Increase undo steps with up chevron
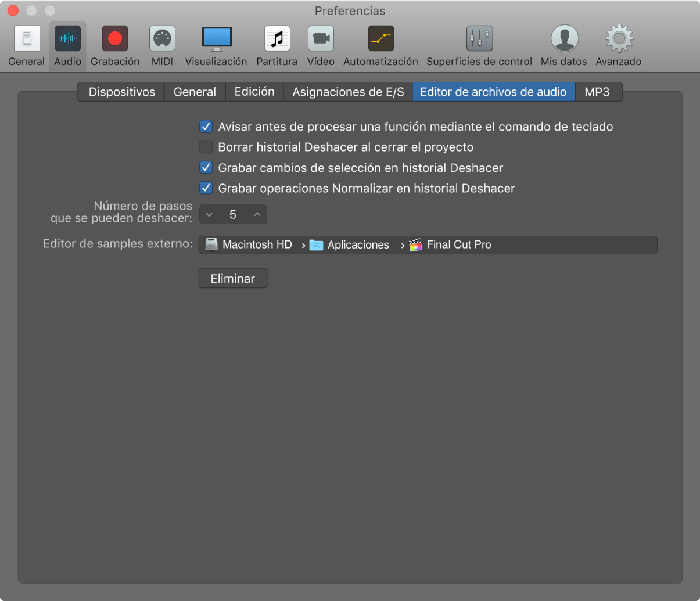The width and height of the screenshot is (700, 601). tap(257, 215)
